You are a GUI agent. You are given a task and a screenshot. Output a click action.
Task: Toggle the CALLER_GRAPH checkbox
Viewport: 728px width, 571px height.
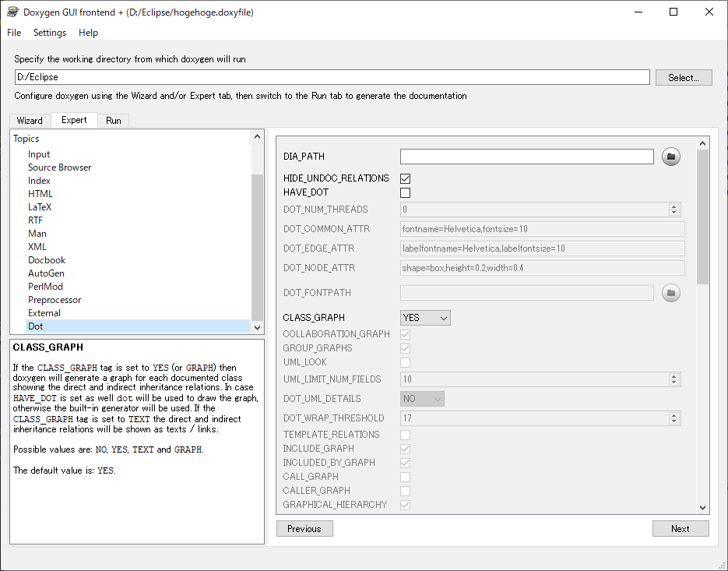pyautogui.click(x=406, y=491)
